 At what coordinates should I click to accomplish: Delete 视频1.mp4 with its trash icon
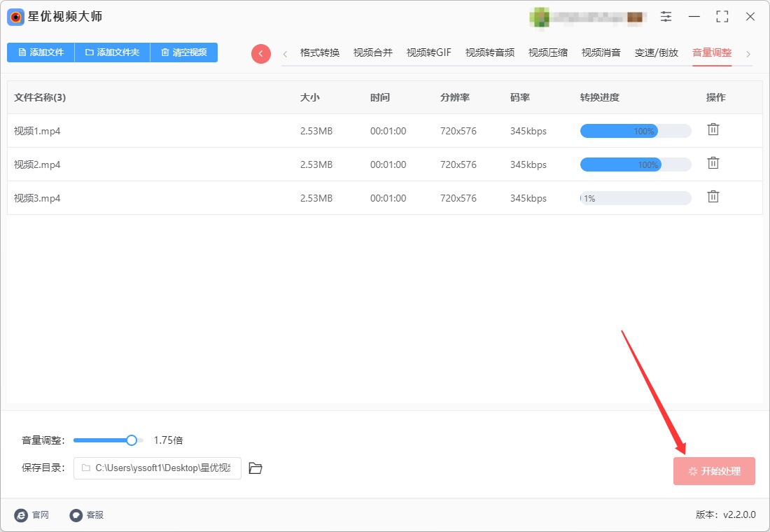pos(713,129)
